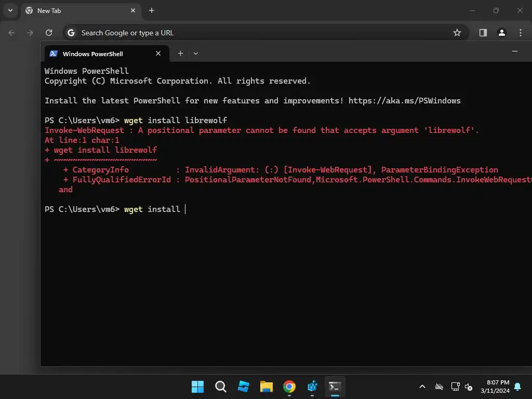The image size is (532, 399).
Task: Open the clock showing 8:07 PM
Action: tap(495, 387)
